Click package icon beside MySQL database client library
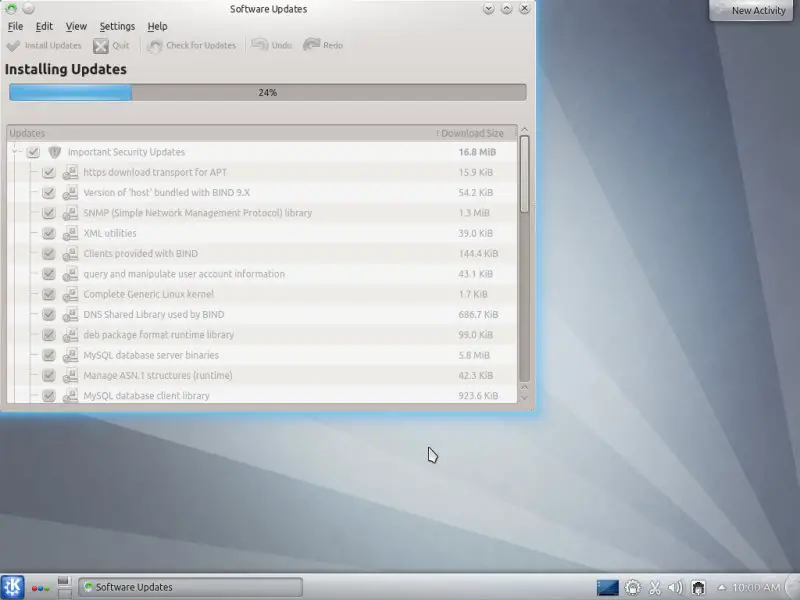The width and height of the screenshot is (800, 600). 70,396
